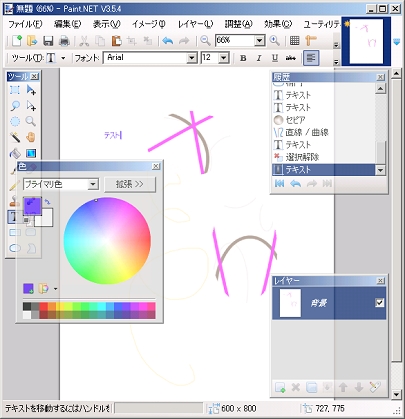The height and width of the screenshot is (419, 405).
Task: Open the 66% zoom level dropdown
Action: (x=259, y=41)
